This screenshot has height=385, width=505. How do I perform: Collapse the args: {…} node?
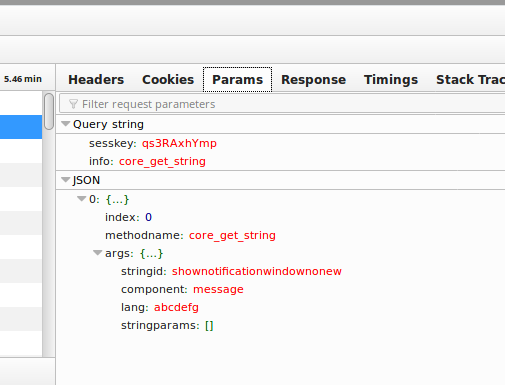98,253
